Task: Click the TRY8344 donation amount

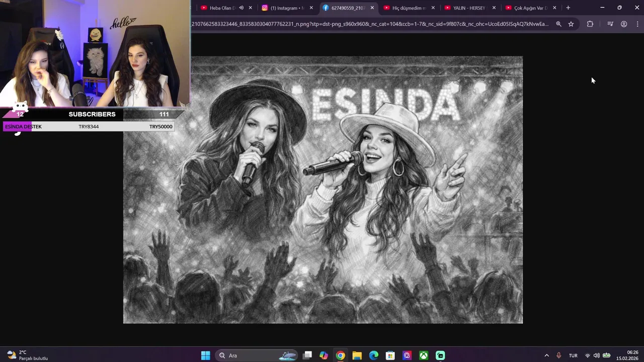Action: click(89, 127)
